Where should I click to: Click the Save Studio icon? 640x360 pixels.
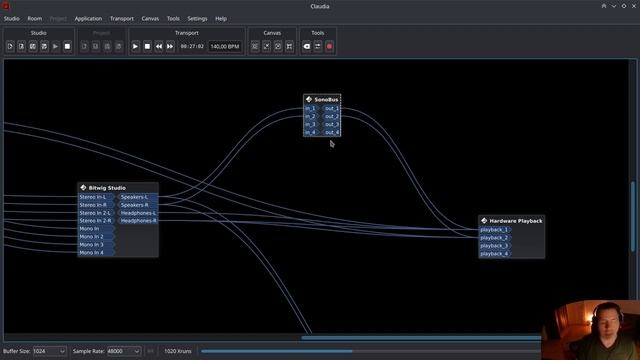(x=33, y=47)
